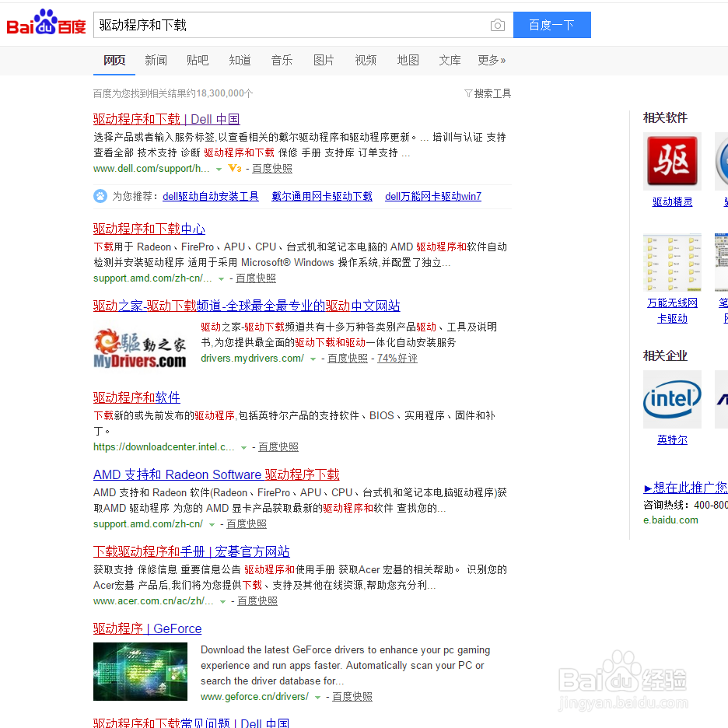728x728 pixels.
Task: Open the 地图 tab
Action: (408, 61)
